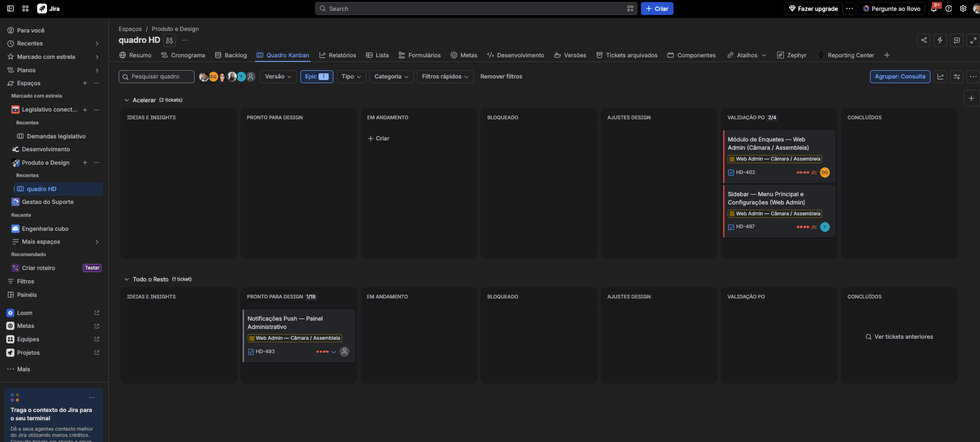Open the help question mark icon
The width and height of the screenshot is (980, 442).
pos(949,9)
